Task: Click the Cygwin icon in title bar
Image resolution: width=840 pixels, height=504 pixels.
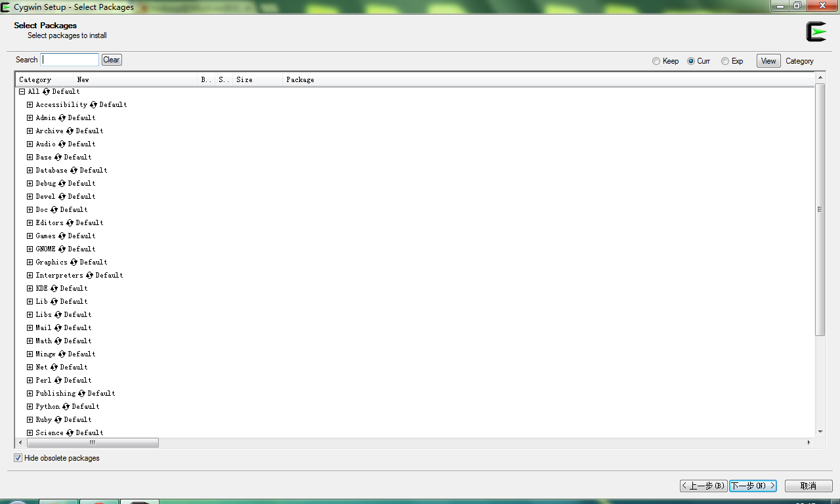Action: point(6,7)
